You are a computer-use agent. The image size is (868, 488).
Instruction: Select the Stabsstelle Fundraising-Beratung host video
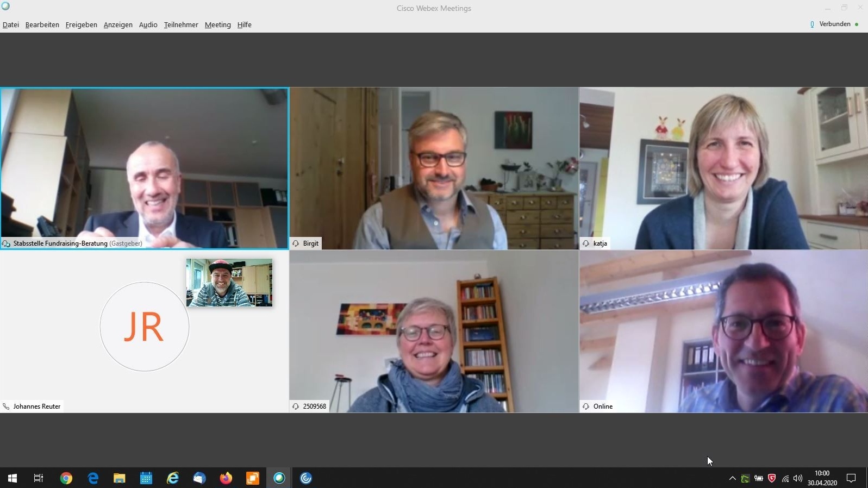(x=145, y=167)
